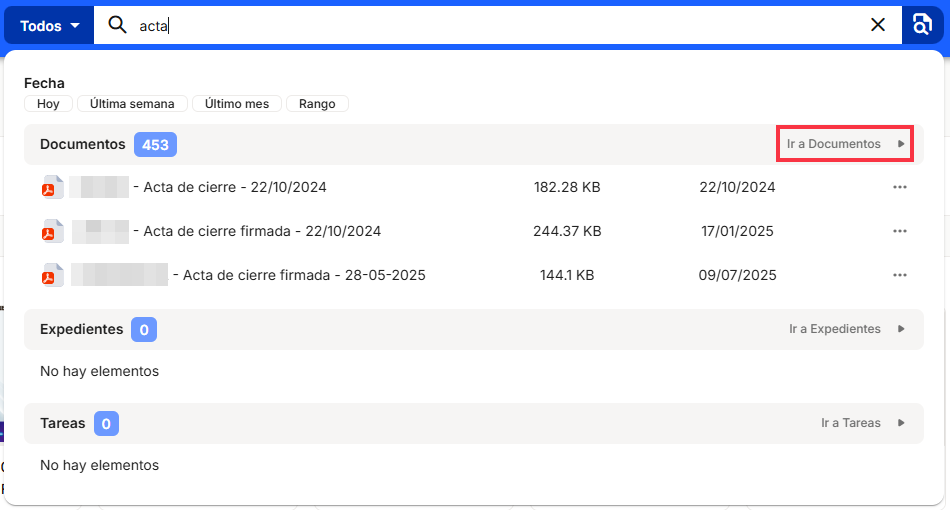The width and height of the screenshot is (950, 510).
Task: Toggle the Último mes date filter
Action: (x=237, y=104)
